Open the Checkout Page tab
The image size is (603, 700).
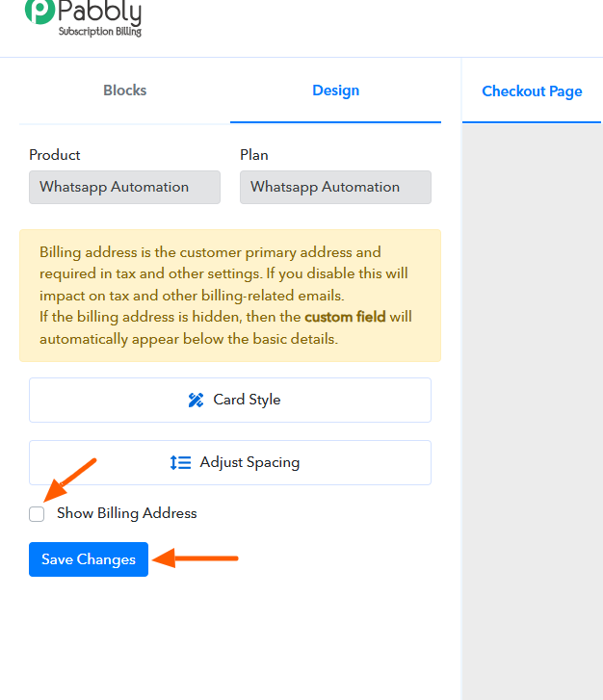click(532, 91)
